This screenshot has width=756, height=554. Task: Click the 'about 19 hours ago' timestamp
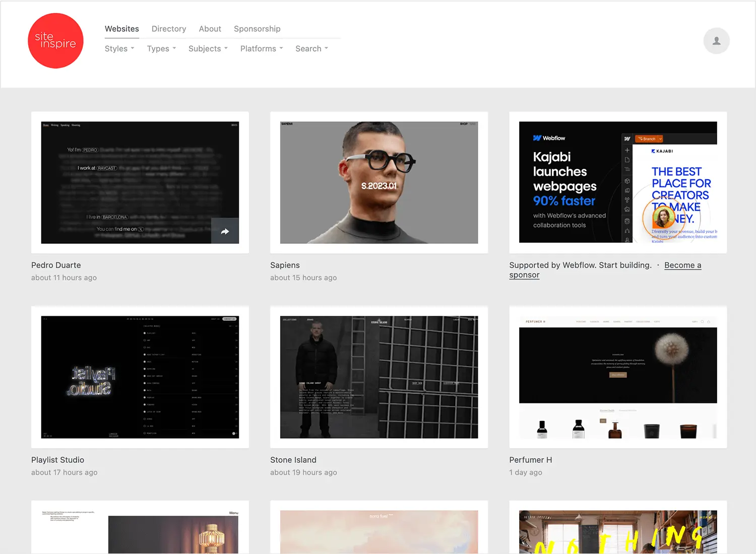(x=303, y=472)
